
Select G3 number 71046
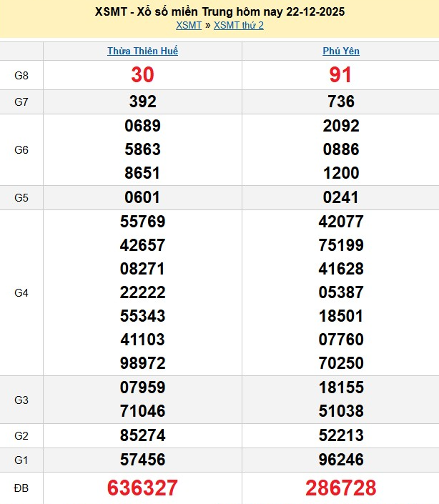point(143,411)
